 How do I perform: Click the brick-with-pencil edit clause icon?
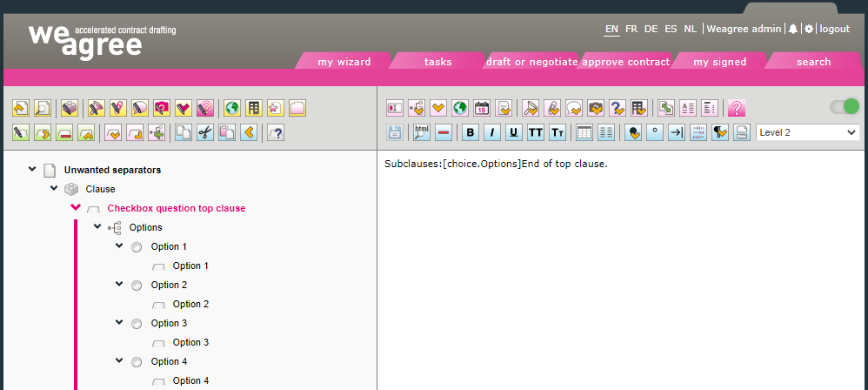70,108
